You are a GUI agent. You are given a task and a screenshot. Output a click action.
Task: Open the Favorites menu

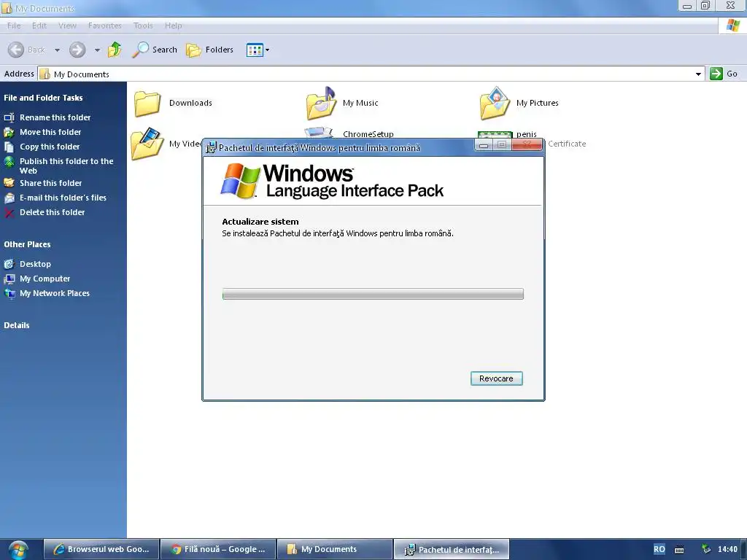[x=105, y=26]
